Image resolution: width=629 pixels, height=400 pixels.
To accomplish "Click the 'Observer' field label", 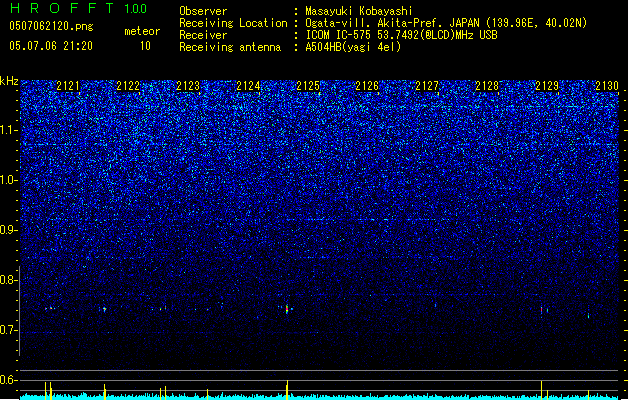I will (203, 11).
